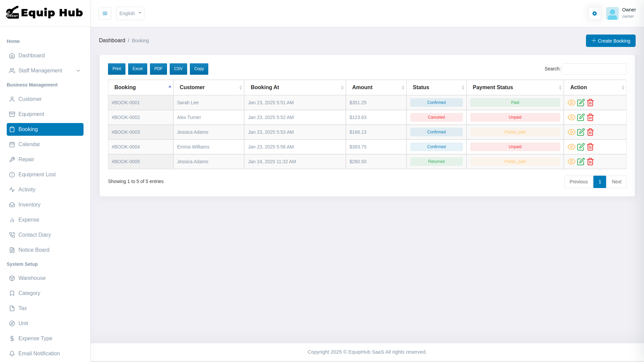Edit booking #BOOK-0003 pencil icon
Viewport: 644px width, 362px height.
(x=581, y=132)
